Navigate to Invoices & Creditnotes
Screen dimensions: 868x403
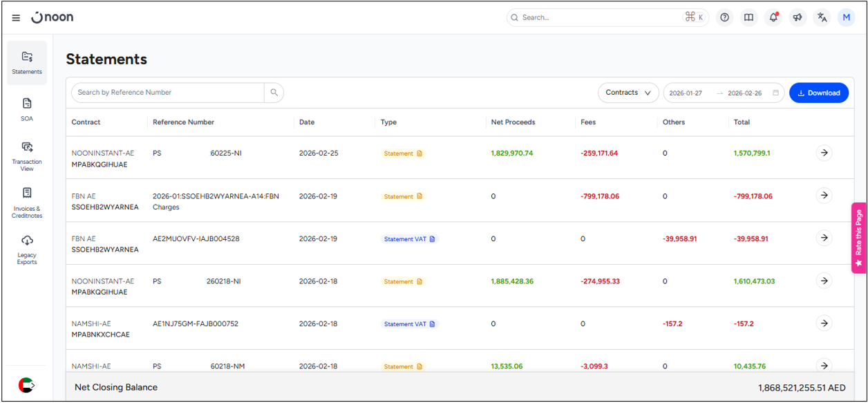pyautogui.click(x=27, y=203)
